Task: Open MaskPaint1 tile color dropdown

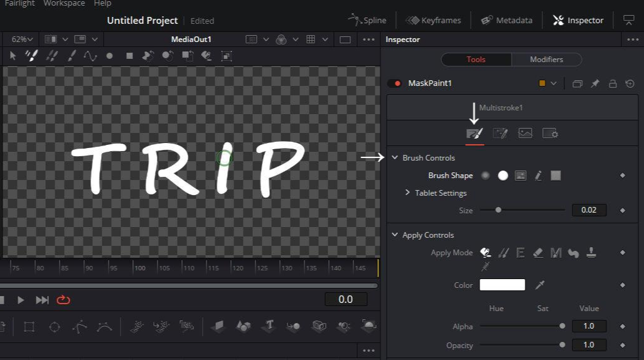Action: tap(554, 83)
